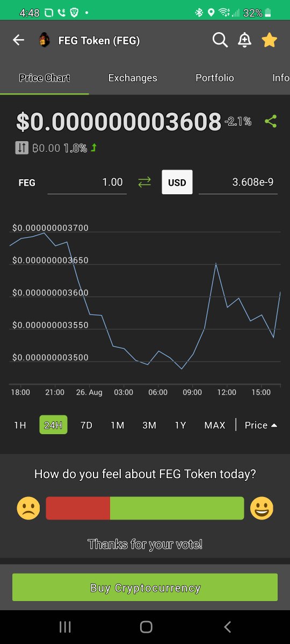This screenshot has width=290, height=644.
Task: Tap the -2.1% change text
Action: click(x=238, y=122)
